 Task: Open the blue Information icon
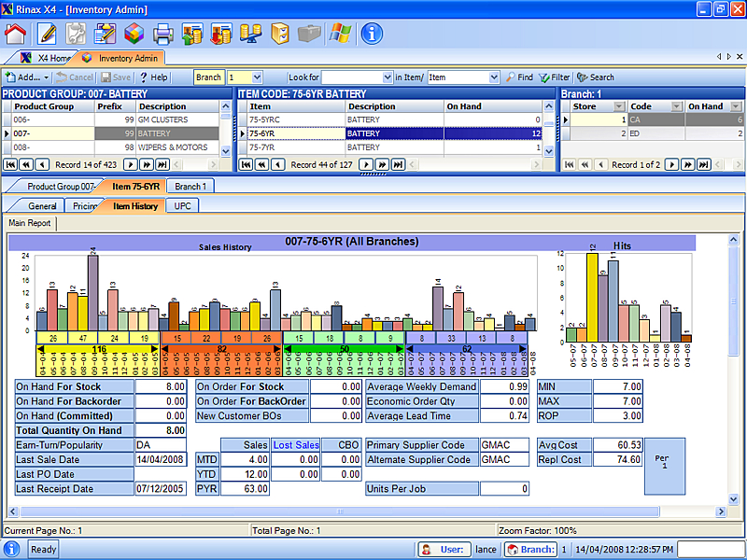(372, 35)
